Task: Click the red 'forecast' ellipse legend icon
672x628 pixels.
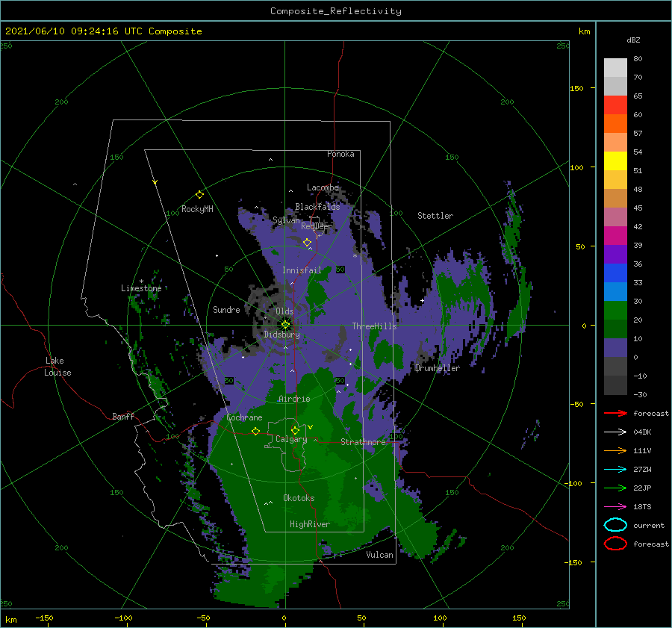Action: click(615, 544)
